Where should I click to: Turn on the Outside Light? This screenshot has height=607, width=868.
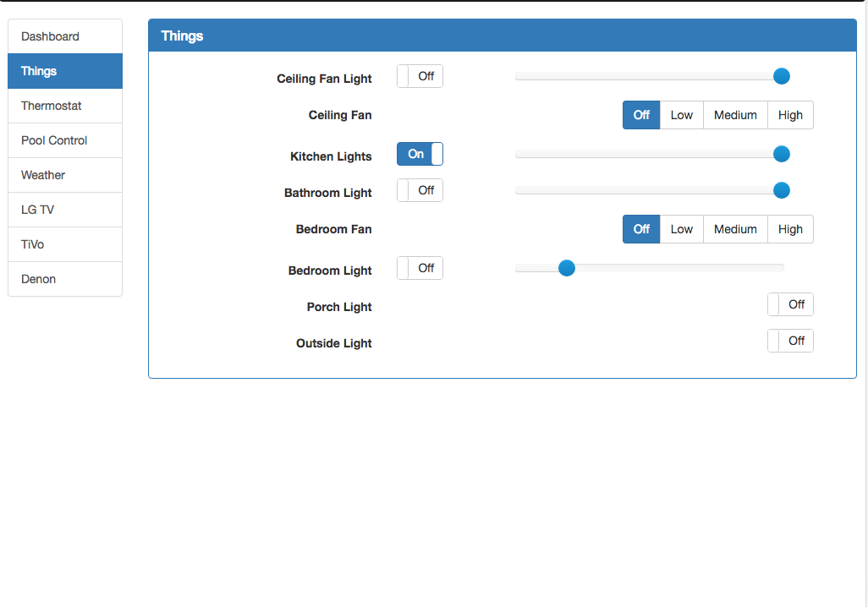[x=790, y=340]
